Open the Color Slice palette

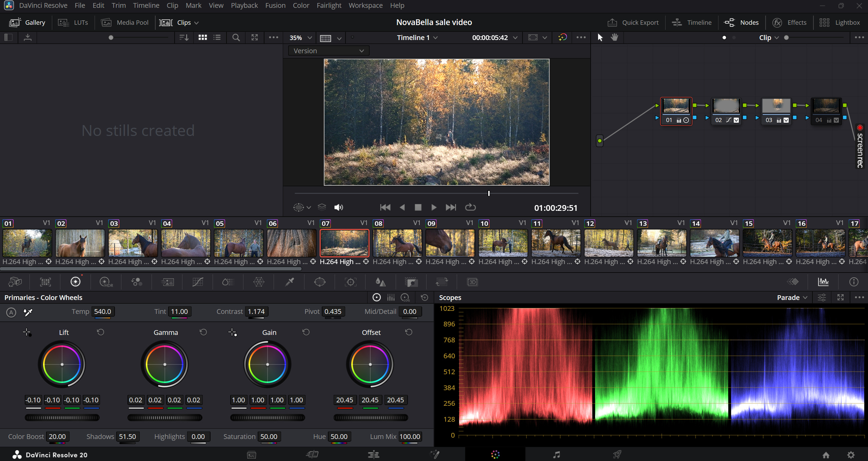228,282
